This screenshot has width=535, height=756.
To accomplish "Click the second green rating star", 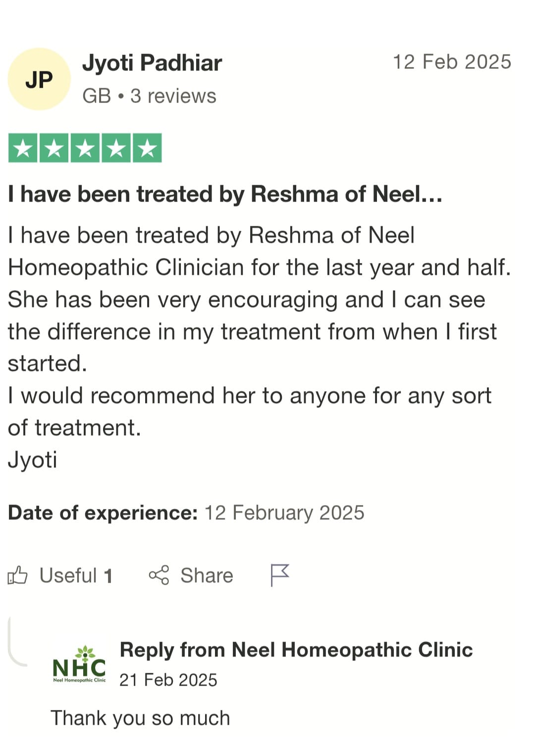I will [54, 148].
